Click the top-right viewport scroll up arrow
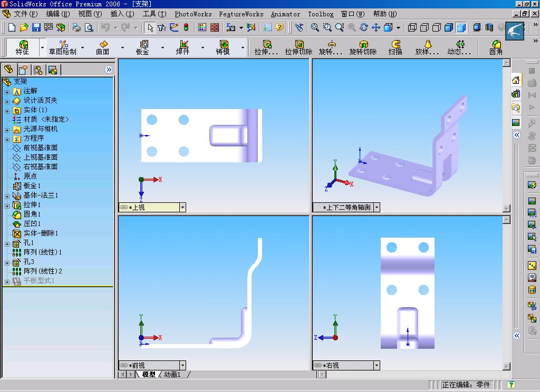 coord(506,63)
